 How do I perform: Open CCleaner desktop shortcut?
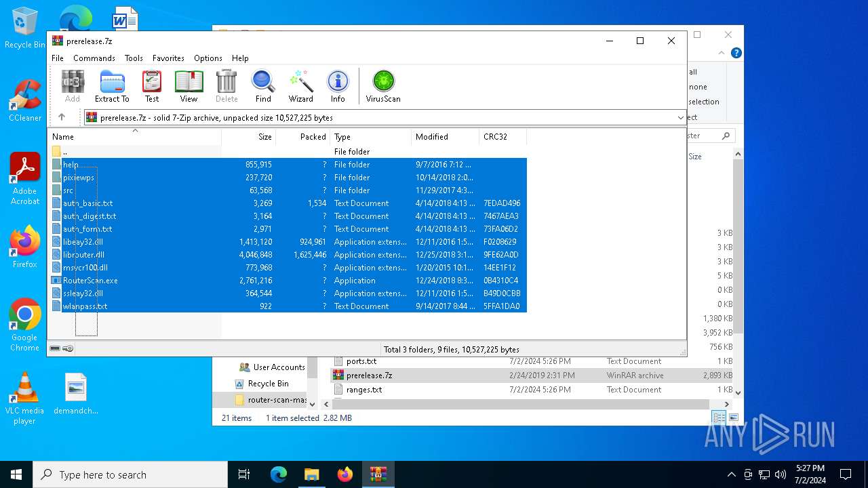click(25, 100)
